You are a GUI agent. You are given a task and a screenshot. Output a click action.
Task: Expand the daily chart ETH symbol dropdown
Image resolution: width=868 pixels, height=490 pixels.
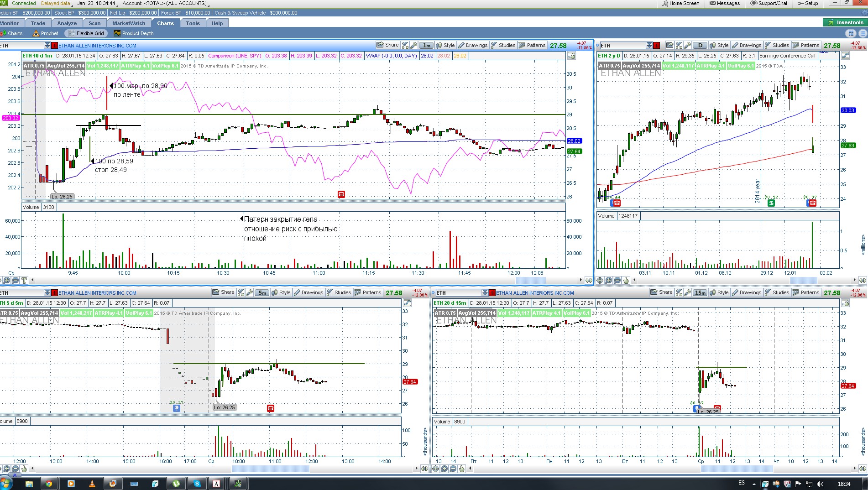tap(649, 45)
